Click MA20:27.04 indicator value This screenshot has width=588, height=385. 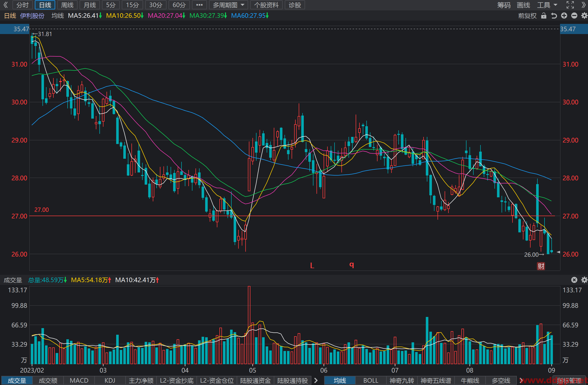(x=167, y=16)
